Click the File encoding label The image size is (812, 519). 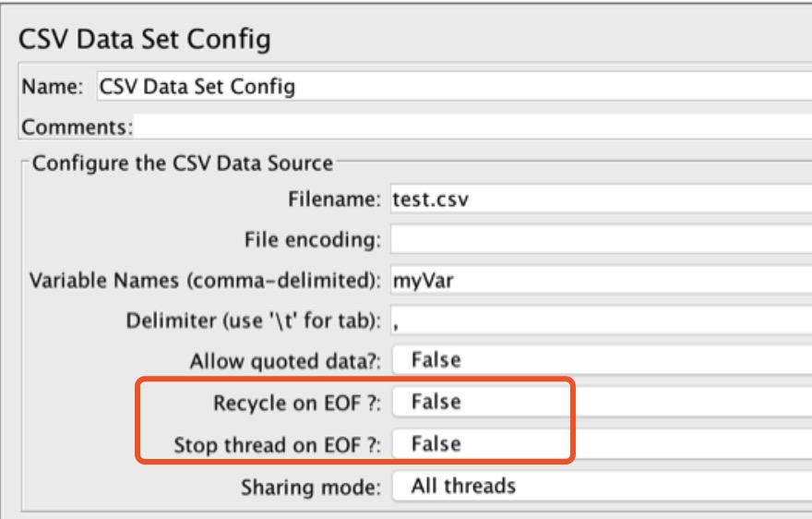pos(313,240)
